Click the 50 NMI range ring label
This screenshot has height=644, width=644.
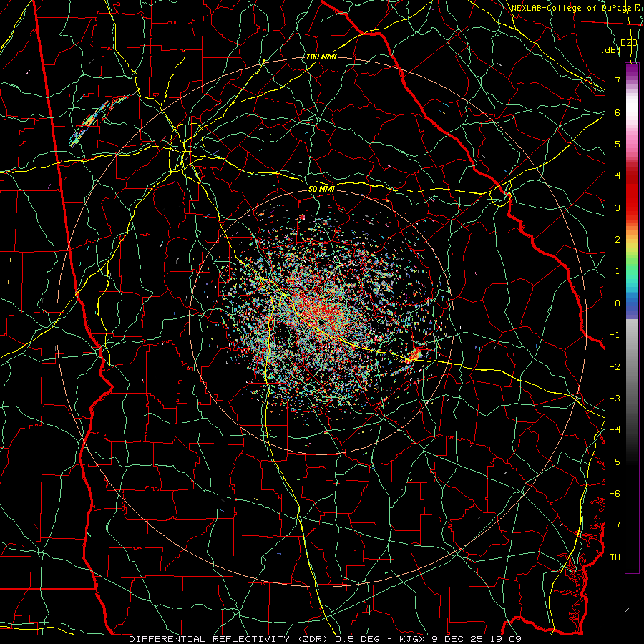click(x=321, y=189)
